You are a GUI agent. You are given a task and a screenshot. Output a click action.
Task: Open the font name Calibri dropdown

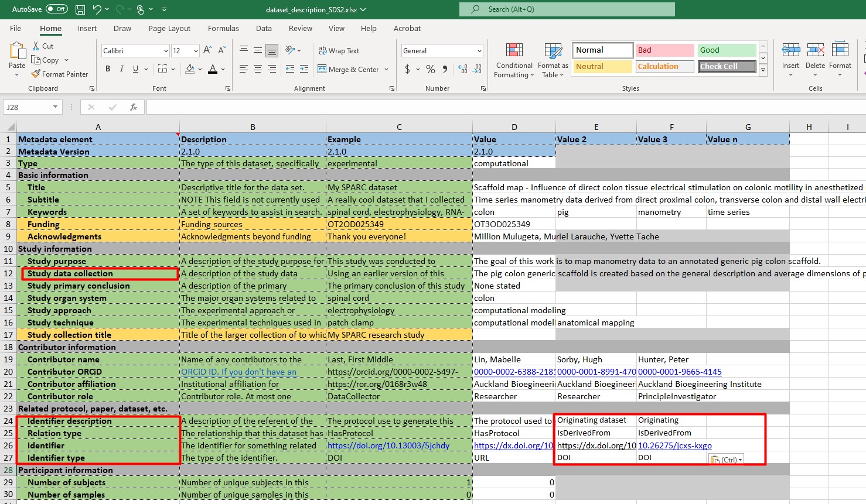166,51
